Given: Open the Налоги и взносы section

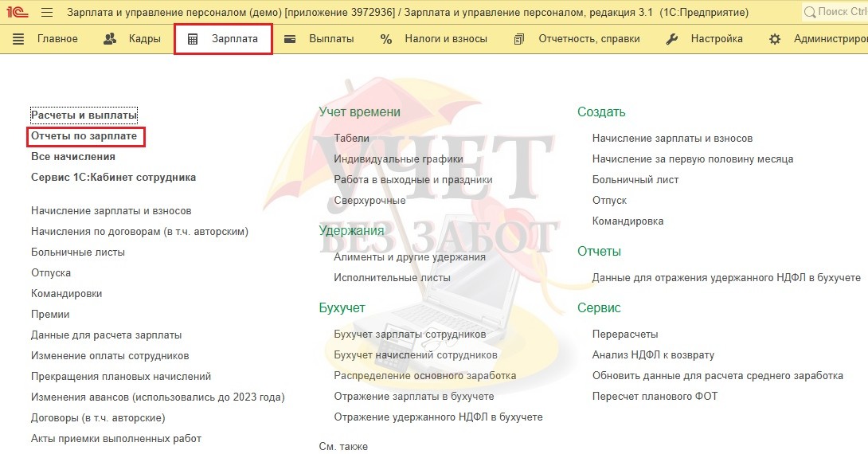Looking at the screenshot, I should click(x=446, y=39).
